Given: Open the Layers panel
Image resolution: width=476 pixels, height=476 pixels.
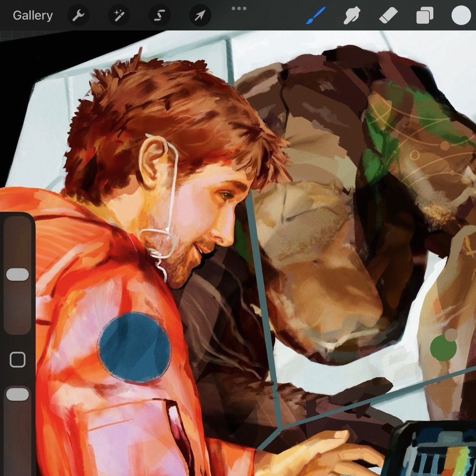Looking at the screenshot, I should pos(425,16).
